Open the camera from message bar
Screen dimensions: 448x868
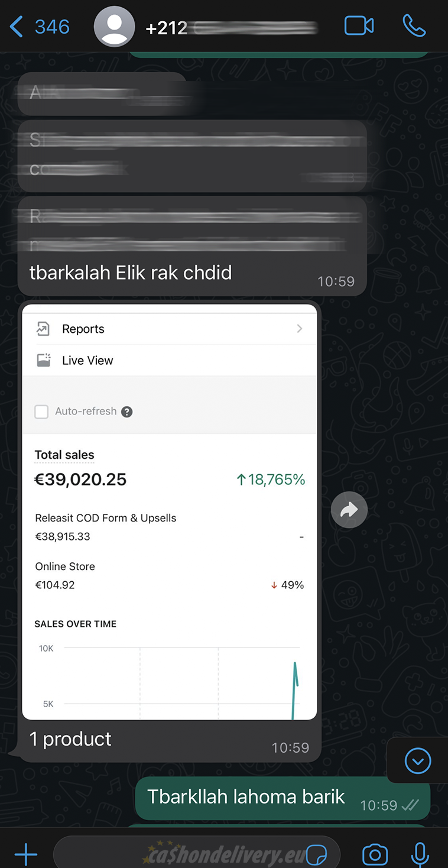pos(375,854)
